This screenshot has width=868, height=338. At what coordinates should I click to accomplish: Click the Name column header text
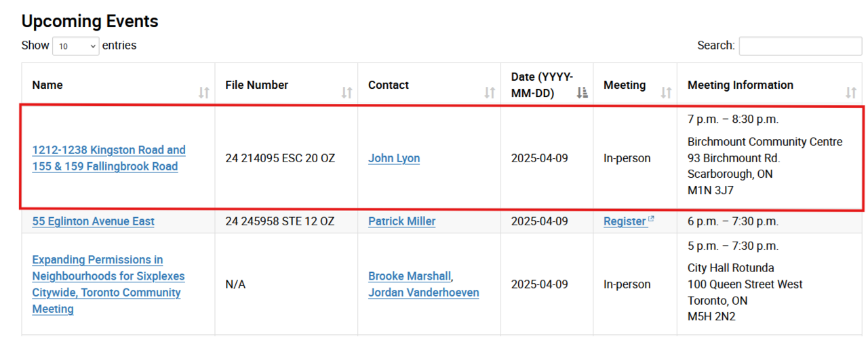tap(47, 85)
